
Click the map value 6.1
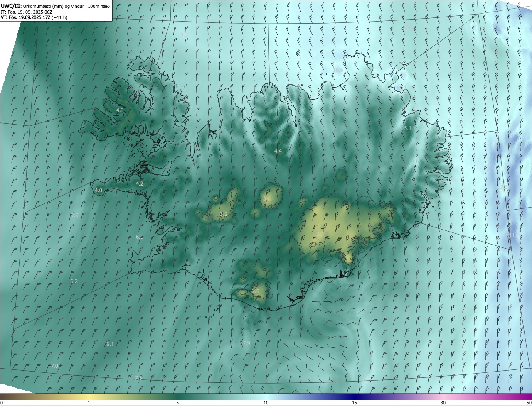pyautogui.click(x=110, y=345)
